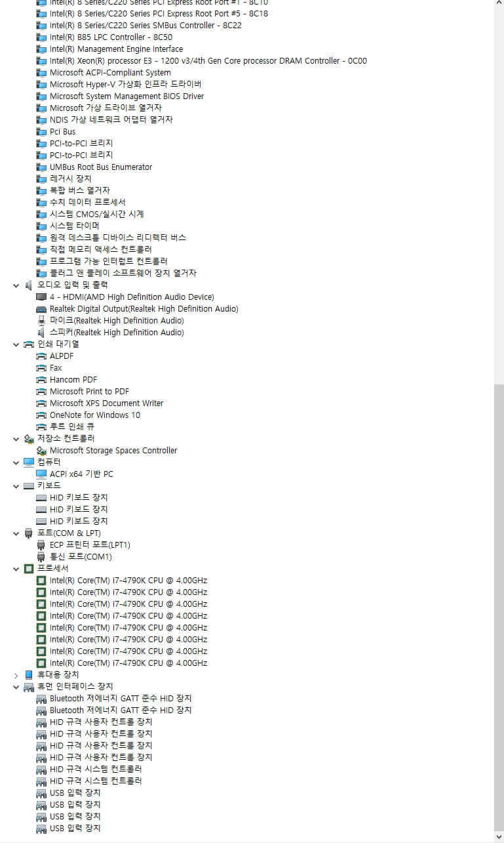Image resolution: width=504 pixels, height=843 pixels.
Task: Click the 레거시 장치 device icon
Action: coord(41,178)
